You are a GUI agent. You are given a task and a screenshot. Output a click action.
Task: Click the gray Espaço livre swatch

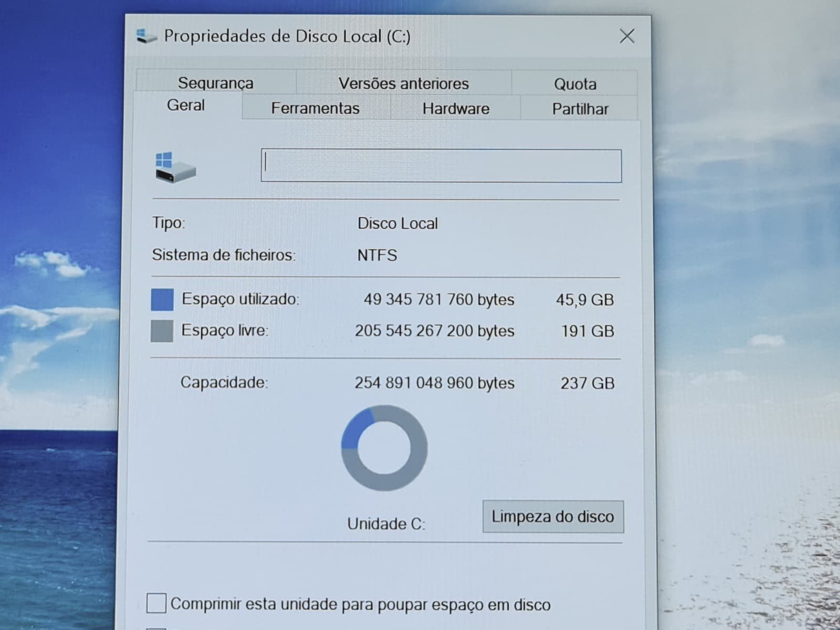click(x=162, y=331)
